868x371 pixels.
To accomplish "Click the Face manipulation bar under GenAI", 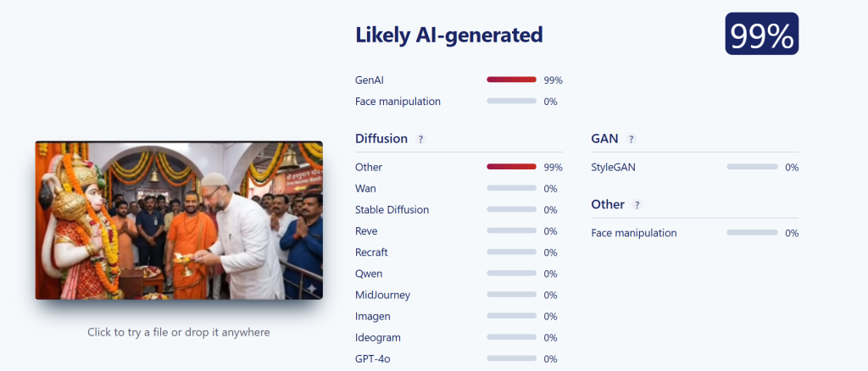I will click(x=511, y=101).
